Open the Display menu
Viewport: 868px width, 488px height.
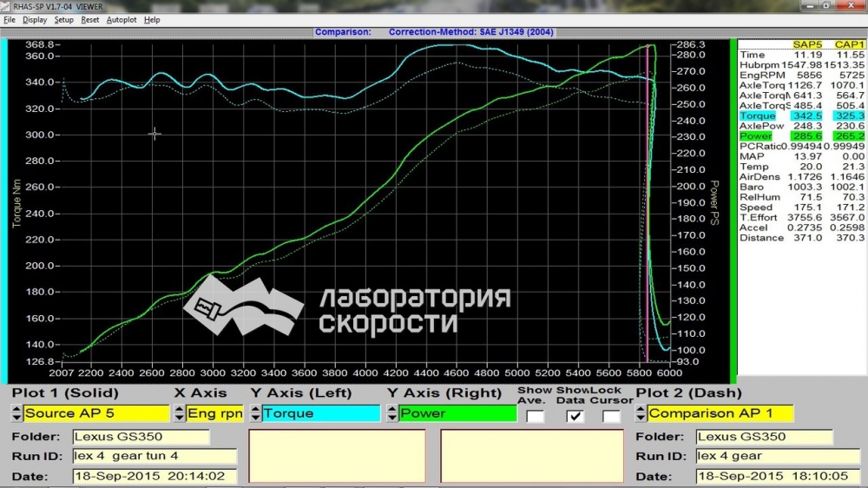click(x=35, y=19)
